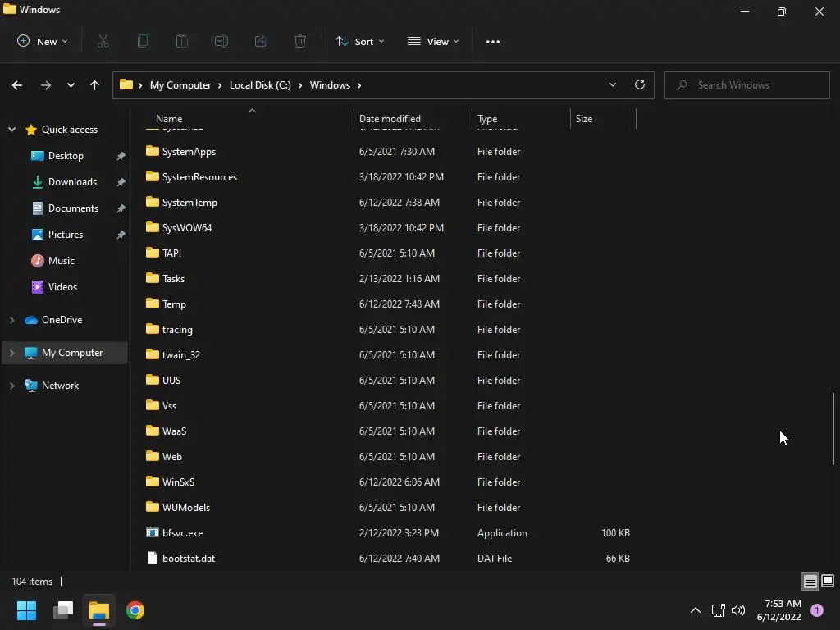Collapse the Quick access tree node

(x=11, y=129)
